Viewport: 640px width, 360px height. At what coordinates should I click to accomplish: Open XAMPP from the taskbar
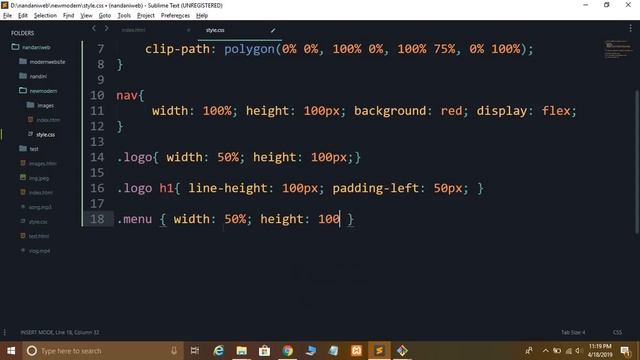pos(356,351)
